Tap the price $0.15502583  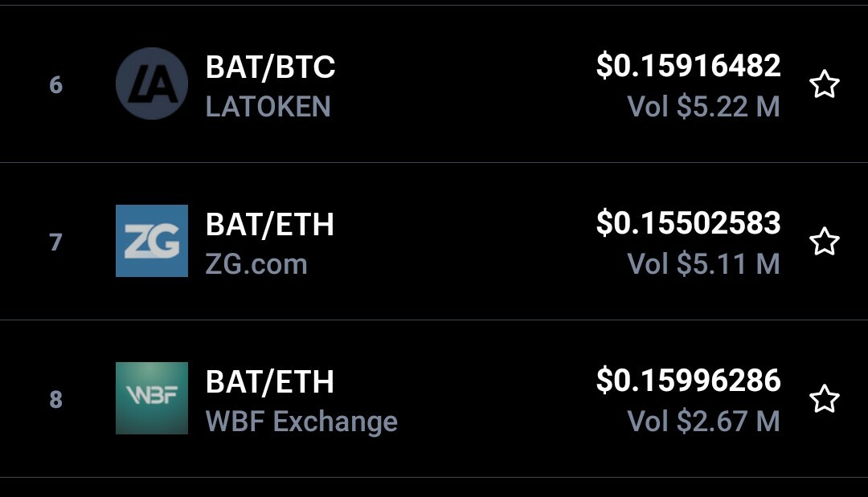[688, 223]
